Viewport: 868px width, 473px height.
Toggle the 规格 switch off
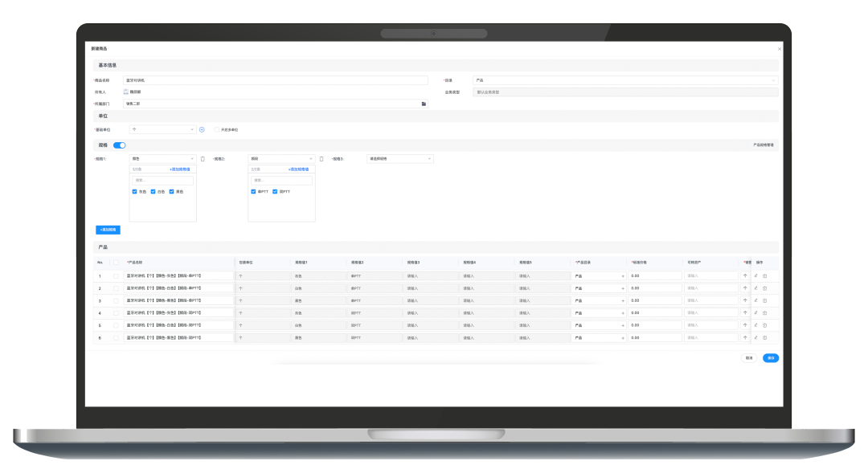point(119,145)
